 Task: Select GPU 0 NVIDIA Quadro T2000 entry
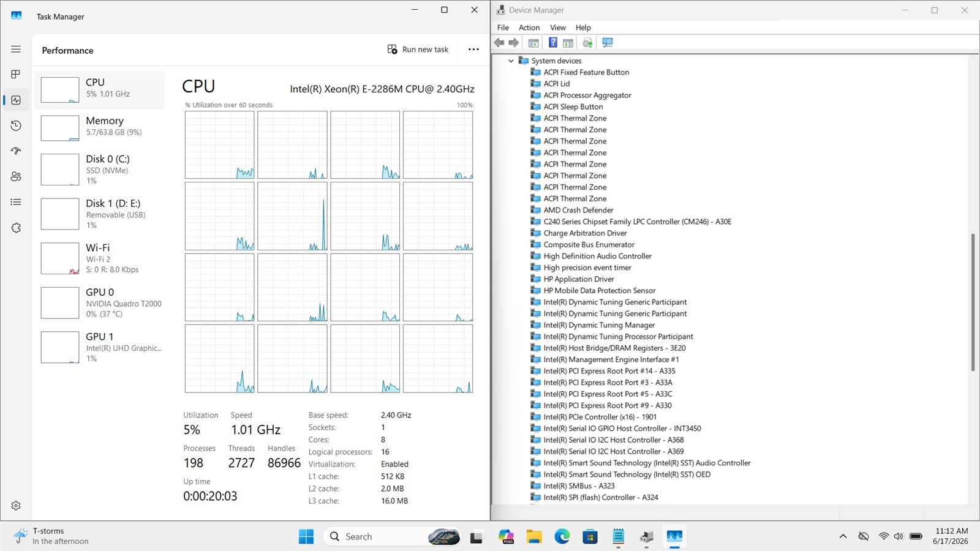coord(99,303)
